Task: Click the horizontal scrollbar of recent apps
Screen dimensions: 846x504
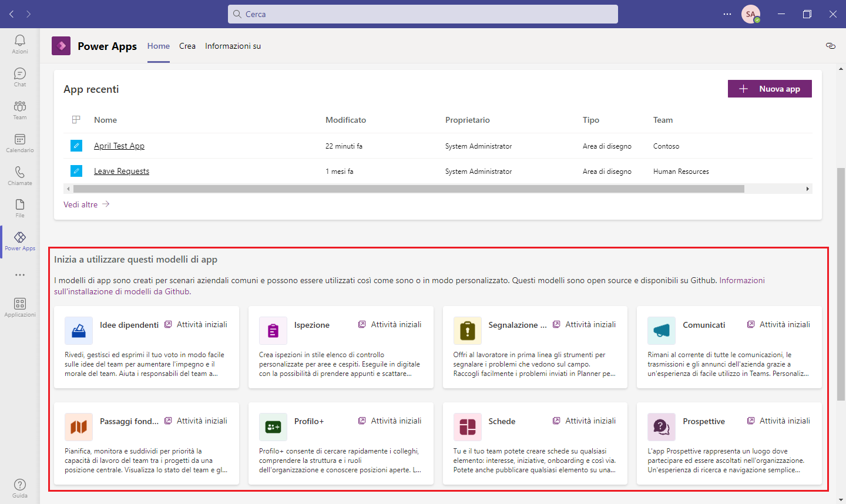Action: click(409, 189)
